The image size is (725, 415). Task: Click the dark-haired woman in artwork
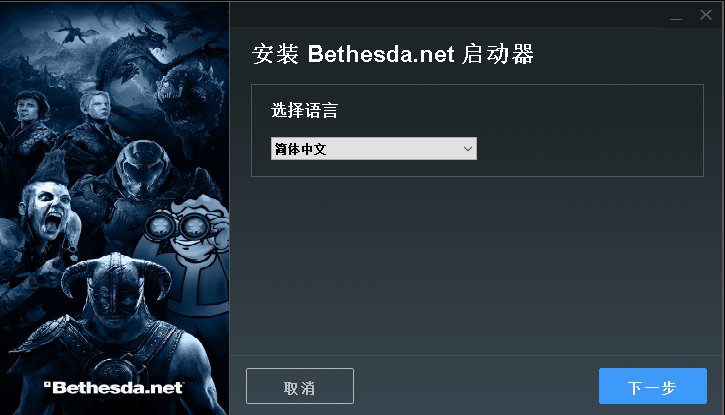[x=30, y=109]
